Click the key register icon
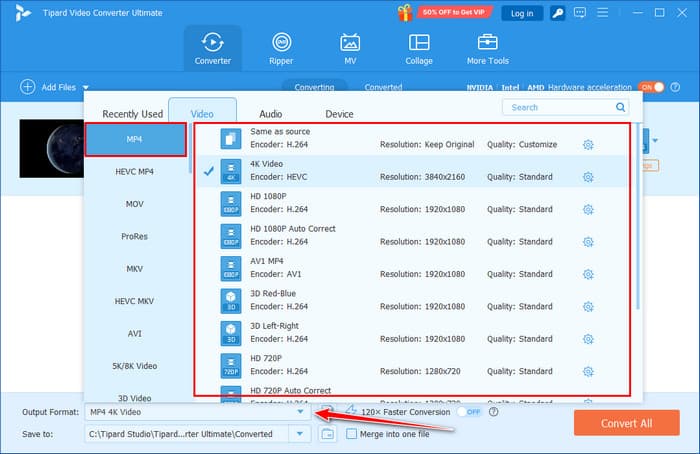Image resolution: width=700 pixels, height=454 pixels. point(558,13)
